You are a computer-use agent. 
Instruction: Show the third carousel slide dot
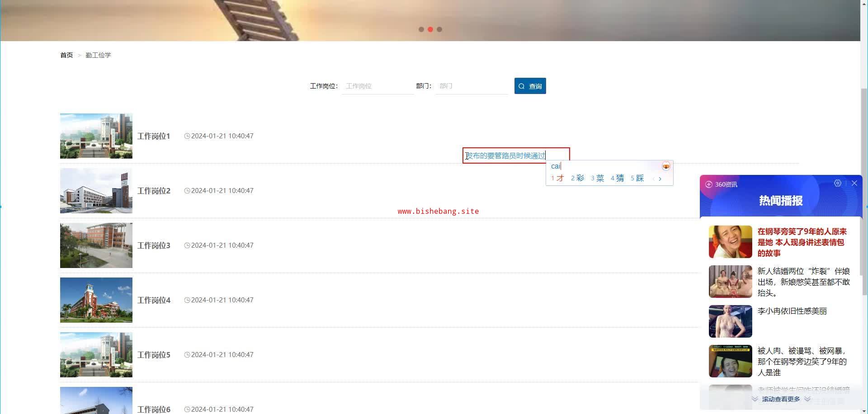point(439,29)
